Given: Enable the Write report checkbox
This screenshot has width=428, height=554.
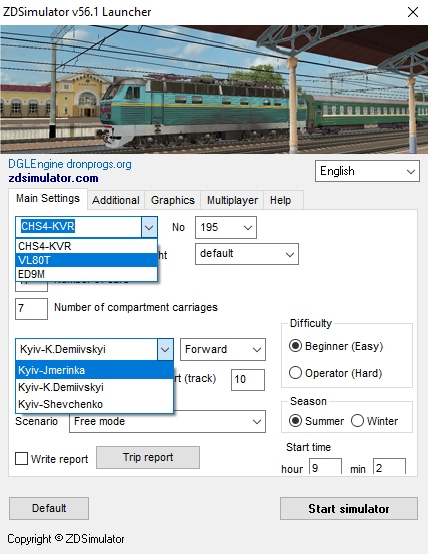Looking at the screenshot, I should click(22, 459).
